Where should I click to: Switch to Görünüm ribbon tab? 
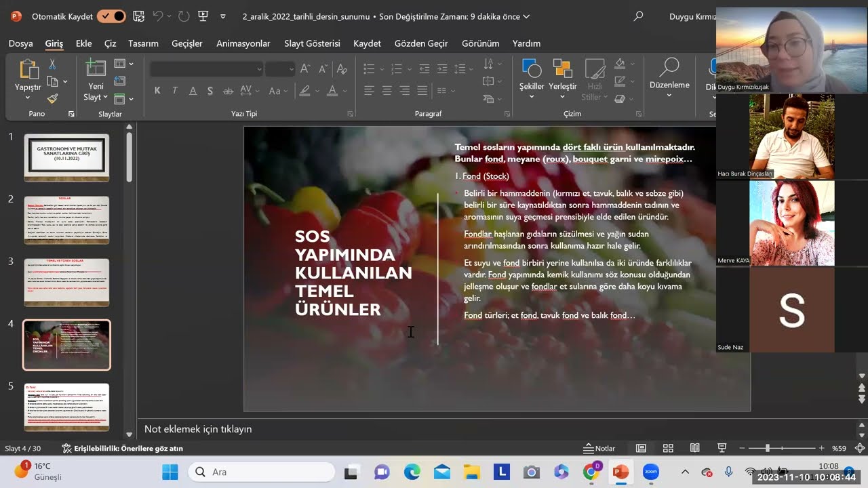[480, 43]
